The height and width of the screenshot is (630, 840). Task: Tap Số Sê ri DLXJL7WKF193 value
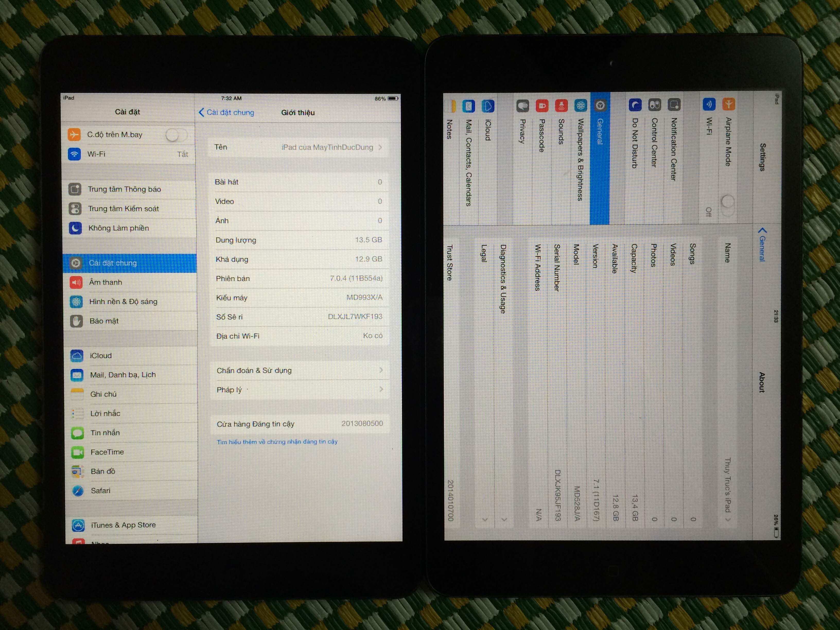[x=355, y=316]
